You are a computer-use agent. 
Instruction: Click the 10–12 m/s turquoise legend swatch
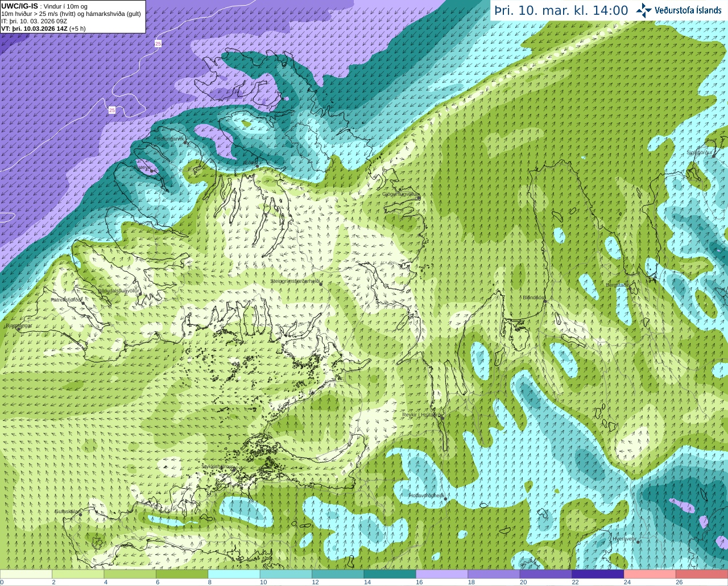coord(286,574)
